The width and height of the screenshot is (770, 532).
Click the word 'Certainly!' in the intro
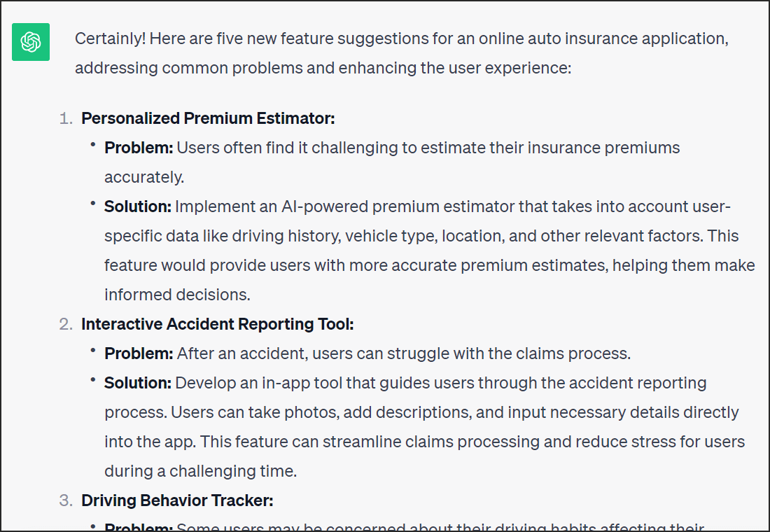(x=110, y=38)
